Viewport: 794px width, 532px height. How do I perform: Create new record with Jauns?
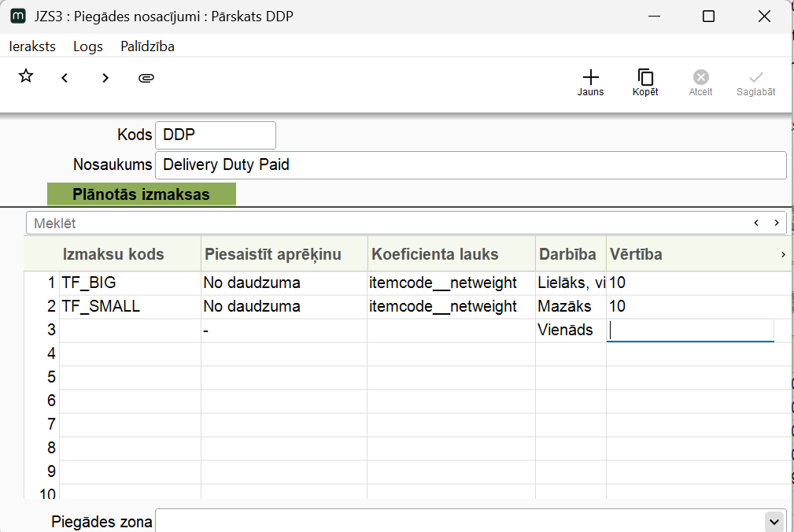(x=590, y=82)
